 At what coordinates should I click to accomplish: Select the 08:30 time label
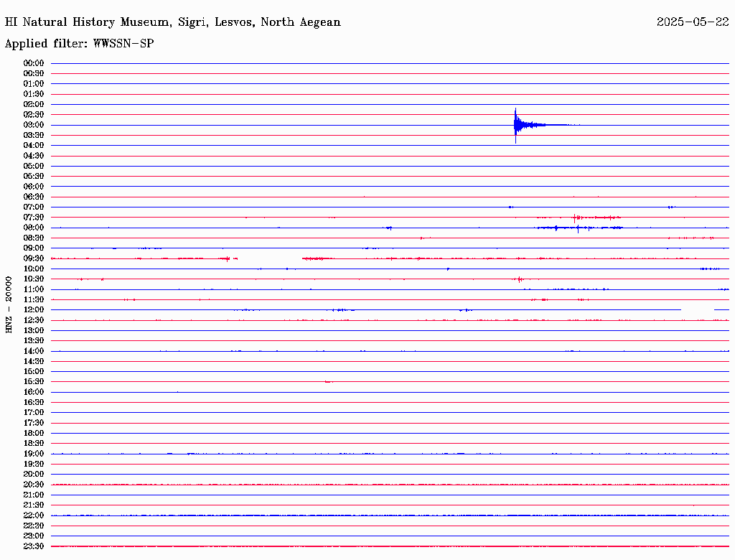34,238
